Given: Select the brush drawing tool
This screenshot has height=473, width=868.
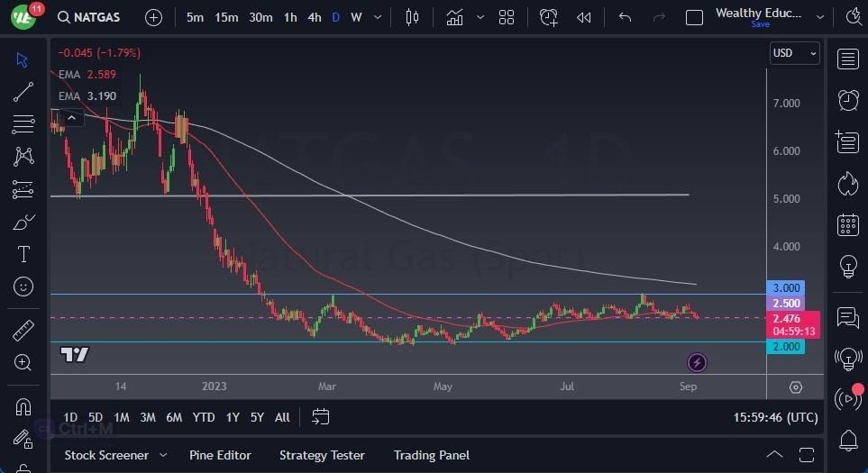Looking at the screenshot, I should (23, 223).
